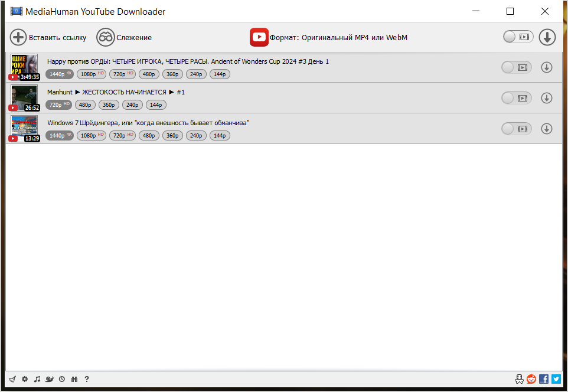The height and width of the screenshot is (392, 568).
Task: Toggle video switch for Windows 7 Шрёдингера row
Action: (x=516, y=129)
